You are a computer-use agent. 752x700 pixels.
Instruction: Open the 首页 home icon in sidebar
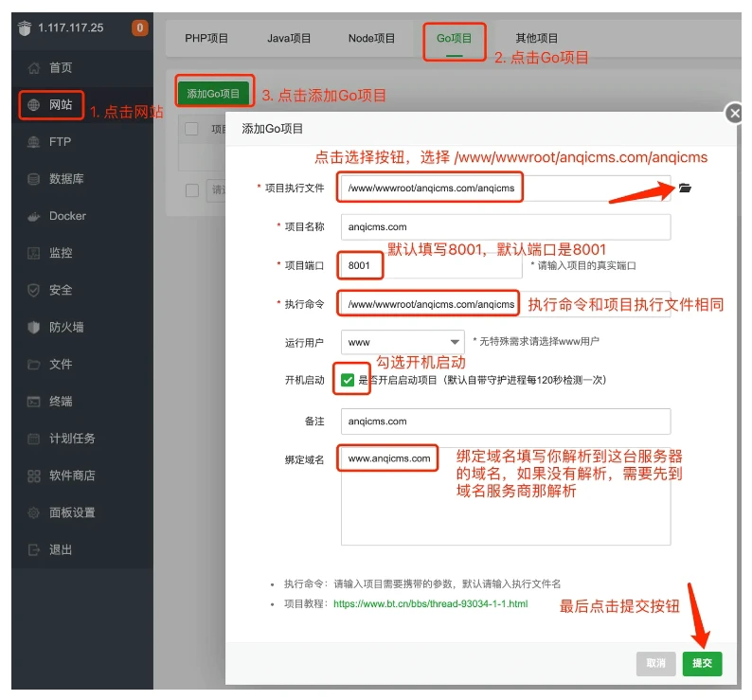35,68
